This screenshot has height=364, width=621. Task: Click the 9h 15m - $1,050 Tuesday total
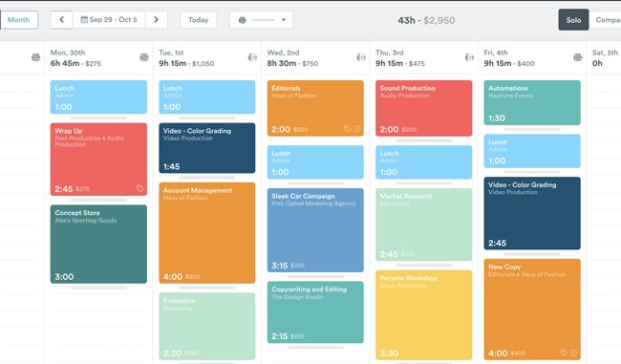(186, 63)
